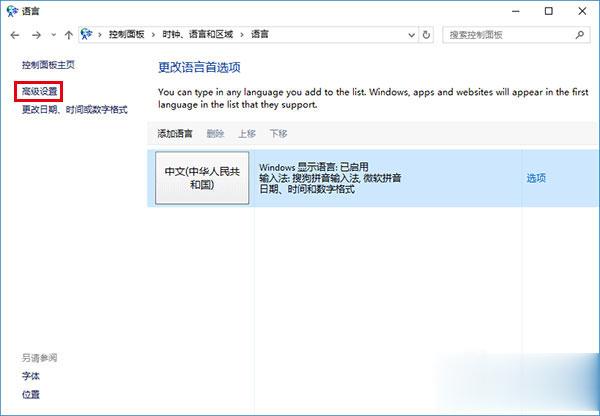
Task: Expand address bar history dropdown
Action: pyautogui.click(x=411, y=35)
